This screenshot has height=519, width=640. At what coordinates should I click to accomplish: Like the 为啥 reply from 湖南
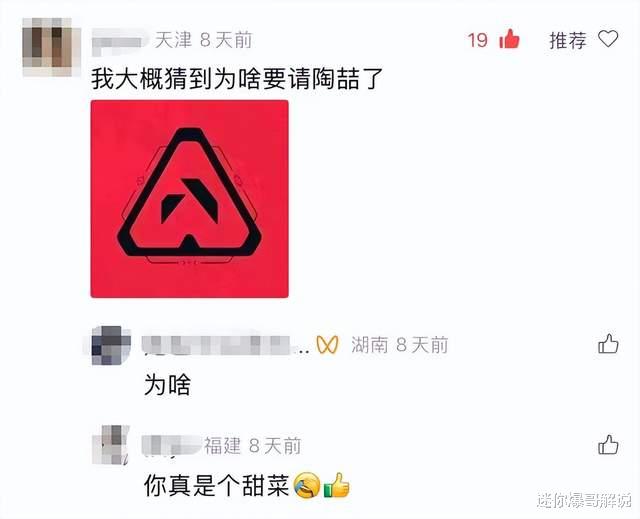(608, 344)
